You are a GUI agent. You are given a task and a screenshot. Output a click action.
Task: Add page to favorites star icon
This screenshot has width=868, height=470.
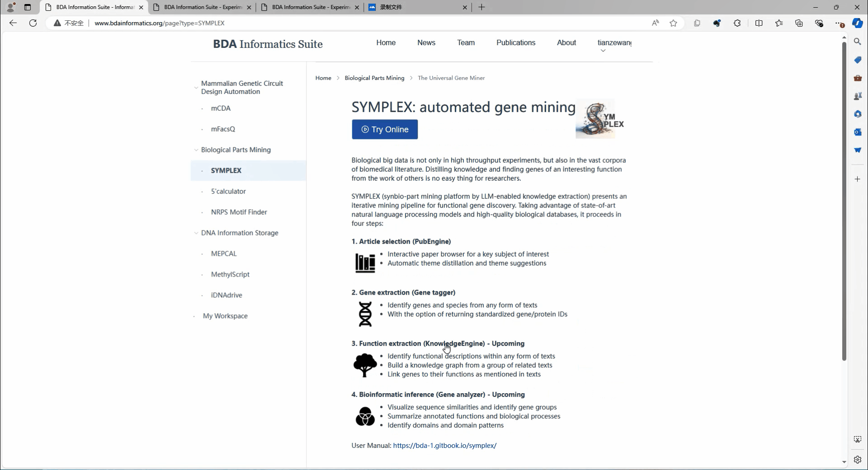click(x=673, y=23)
